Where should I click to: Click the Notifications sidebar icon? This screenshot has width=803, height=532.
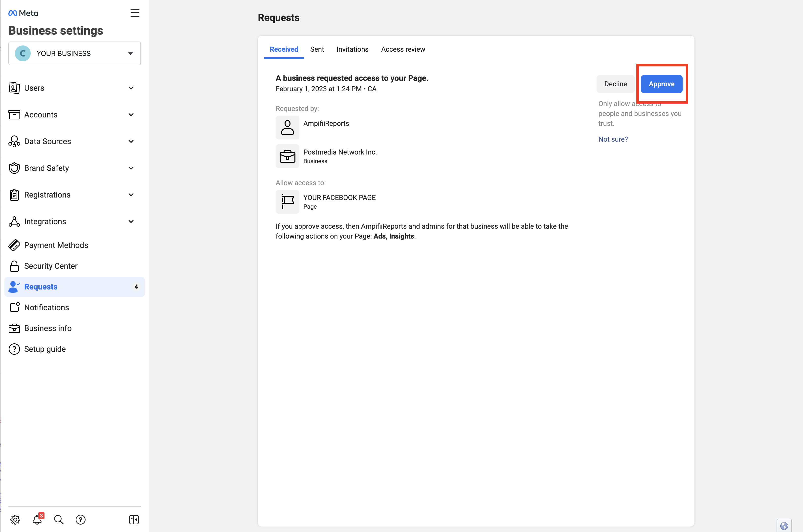point(14,307)
